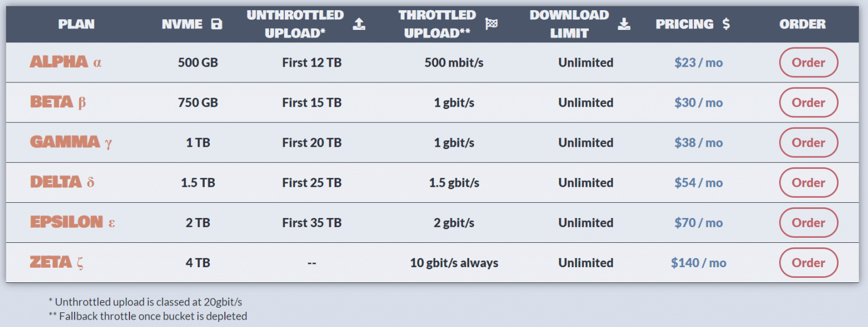Click the PLAN column header
This screenshot has height=327, width=868.
click(x=76, y=24)
